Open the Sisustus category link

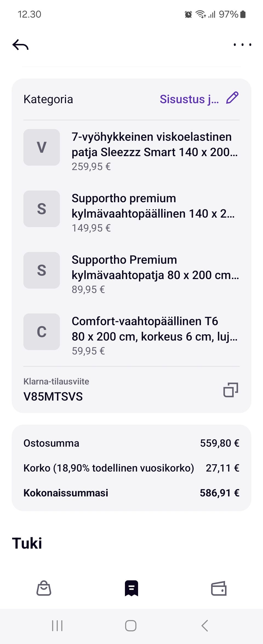[189, 99]
